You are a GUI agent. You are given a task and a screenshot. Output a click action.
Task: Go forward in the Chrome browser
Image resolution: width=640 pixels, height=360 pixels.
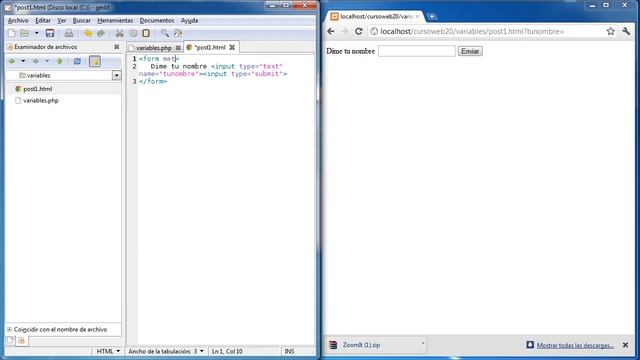[344, 31]
